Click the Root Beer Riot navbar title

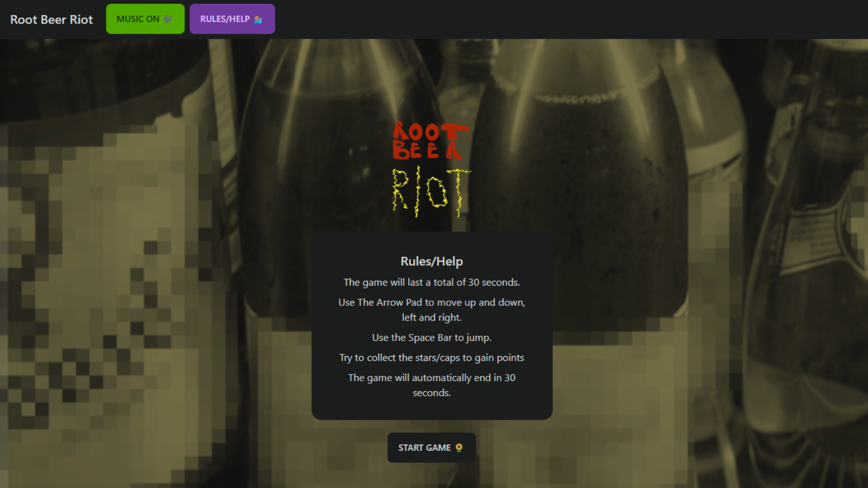point(52,19)
